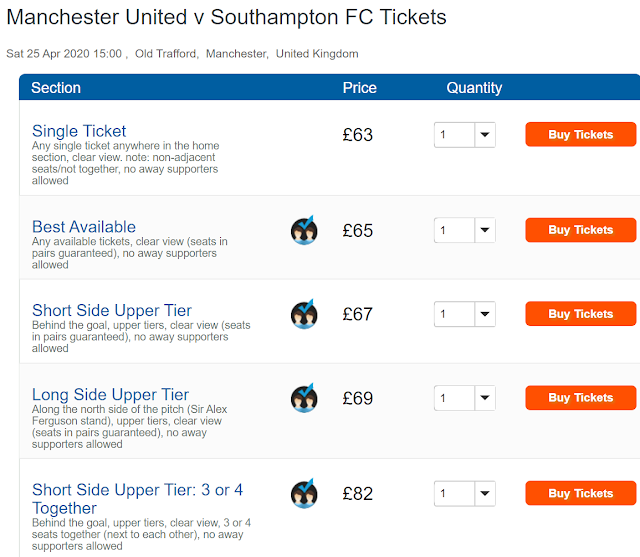
Task: Open the quantity dropdown for the £82 tickets
Action: point(465,493)
